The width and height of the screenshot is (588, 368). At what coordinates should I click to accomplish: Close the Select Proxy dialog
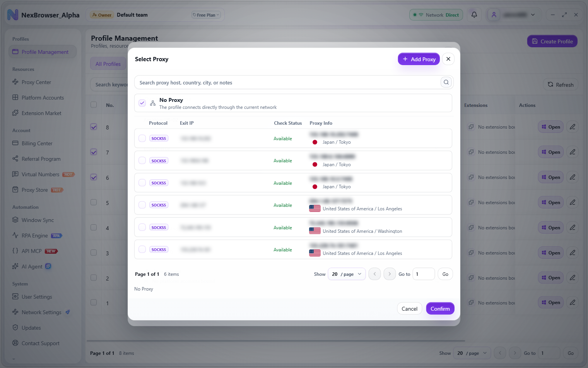tap(448, 59)
